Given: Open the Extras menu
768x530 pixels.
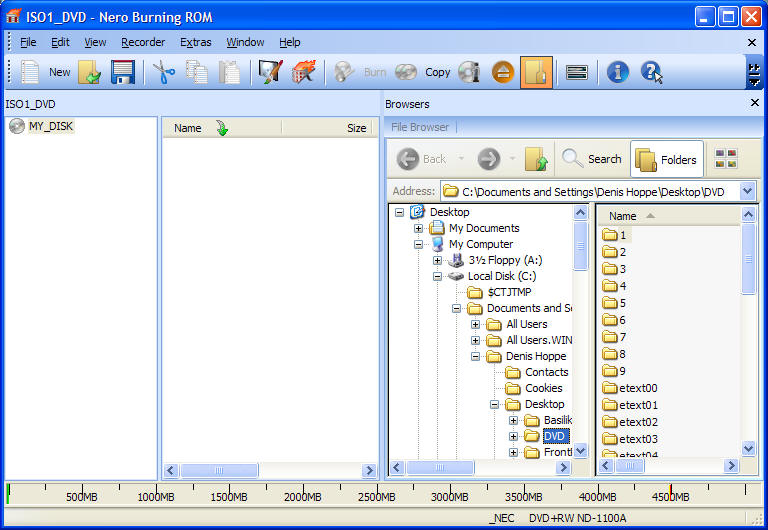Looking at the screenshot, I should pos(195,43).
